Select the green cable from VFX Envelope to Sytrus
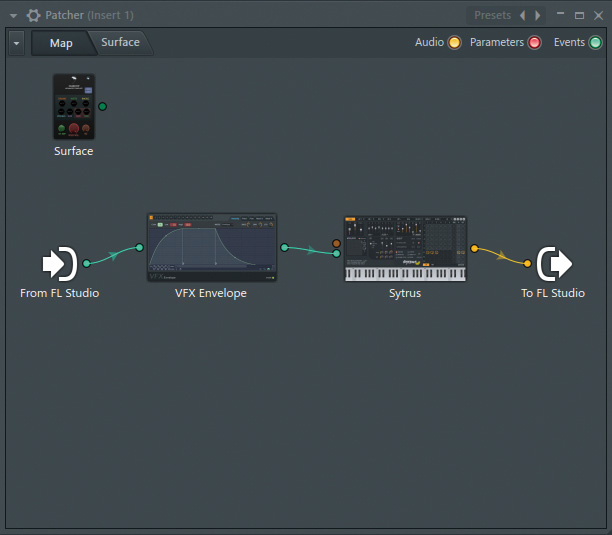The image size is (612, 535). [x=311, y=250]
